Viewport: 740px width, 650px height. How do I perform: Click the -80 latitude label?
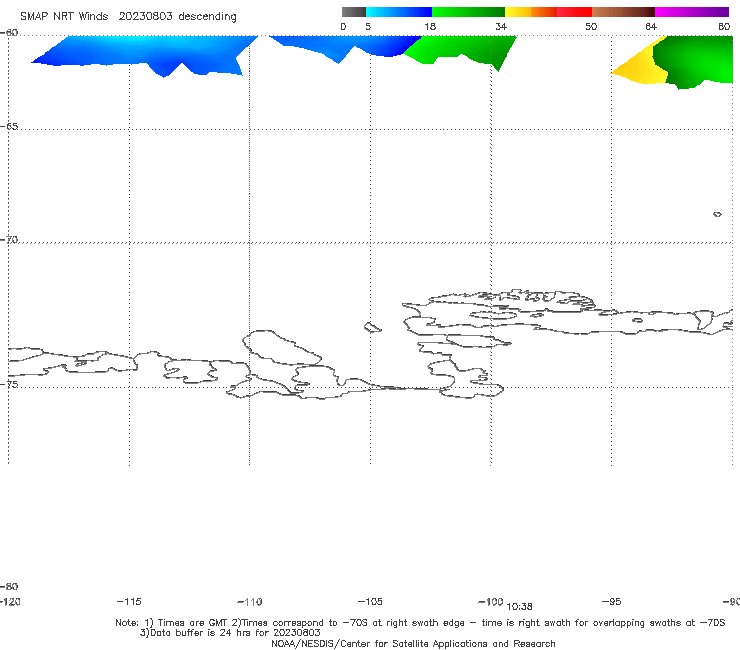9,586
